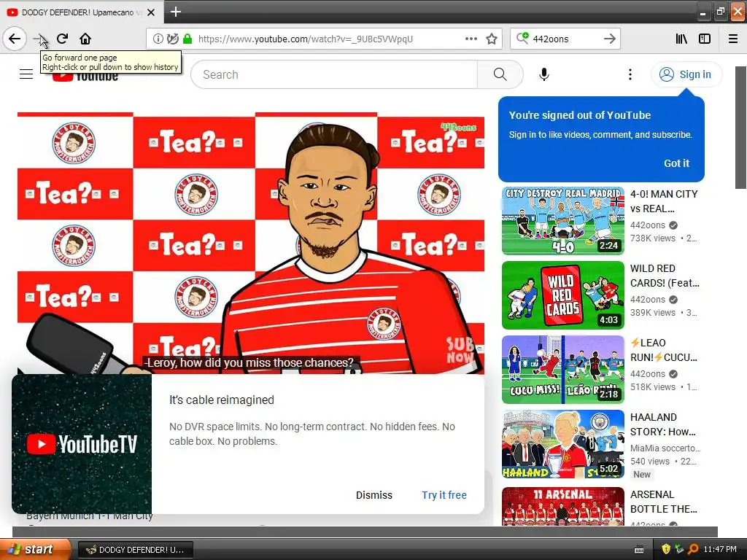Screen dimensions: 747x560
Task: Open the ARSENAL BOTTLE THE... title
Action: click(664, 502)
